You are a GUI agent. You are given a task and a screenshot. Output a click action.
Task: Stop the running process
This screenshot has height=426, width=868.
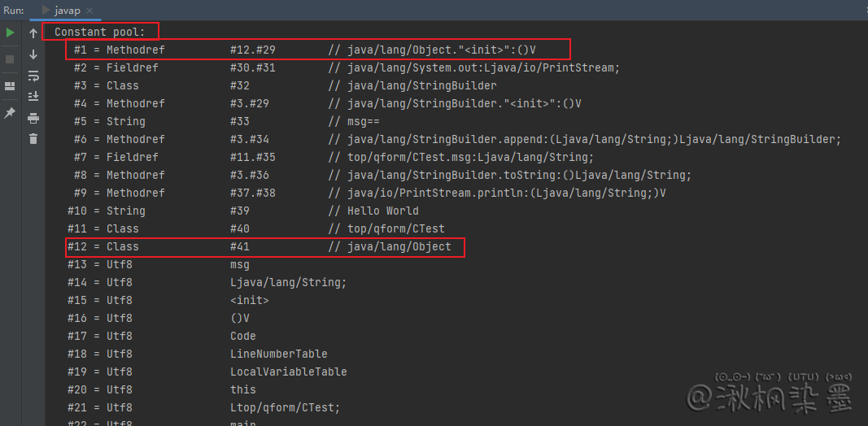11,59
